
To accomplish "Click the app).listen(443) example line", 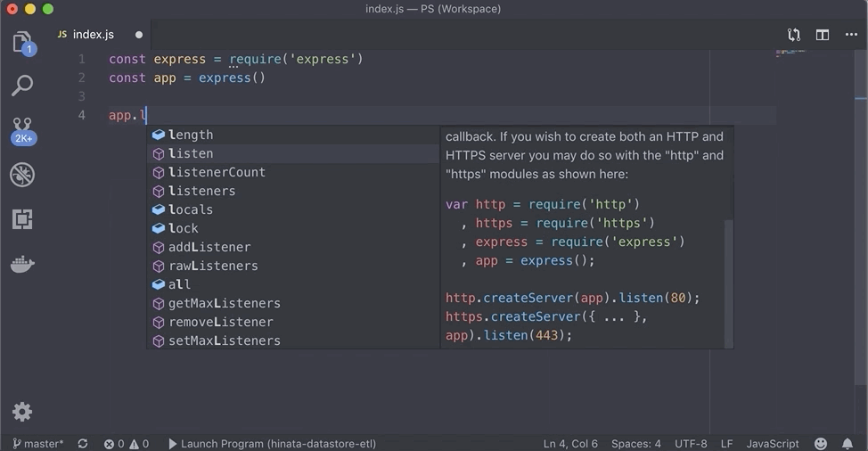I will [509, 335].
